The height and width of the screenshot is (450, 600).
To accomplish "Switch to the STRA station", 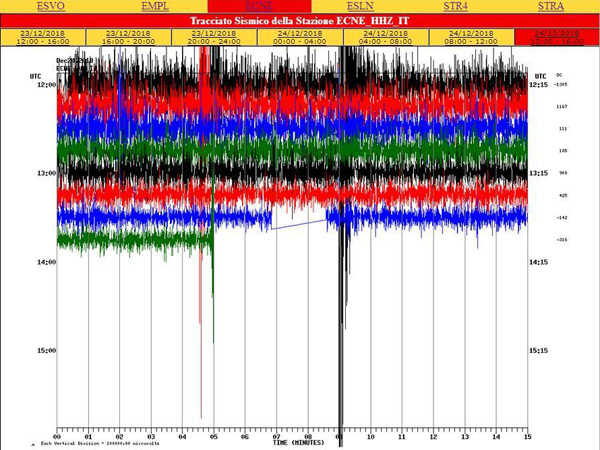I will tap(550, 6).
